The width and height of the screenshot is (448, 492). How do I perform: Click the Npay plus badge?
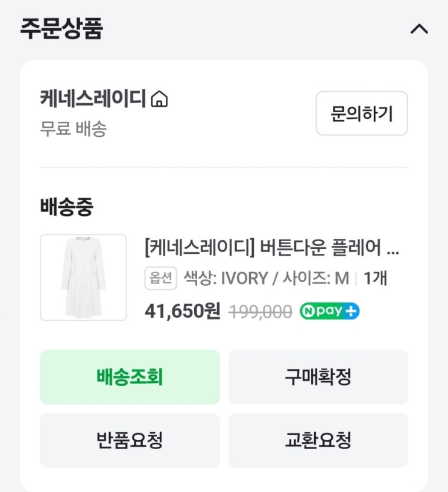[329, 311]
